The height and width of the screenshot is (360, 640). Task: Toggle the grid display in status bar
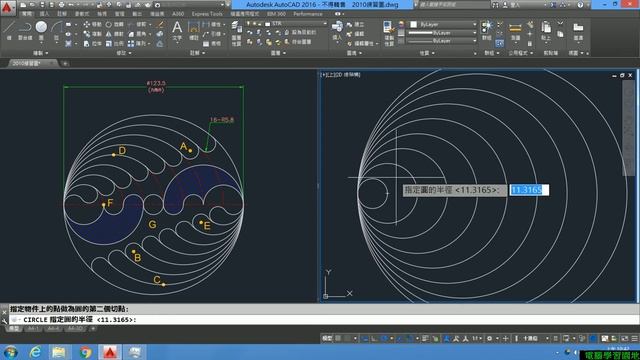[338, 338]
